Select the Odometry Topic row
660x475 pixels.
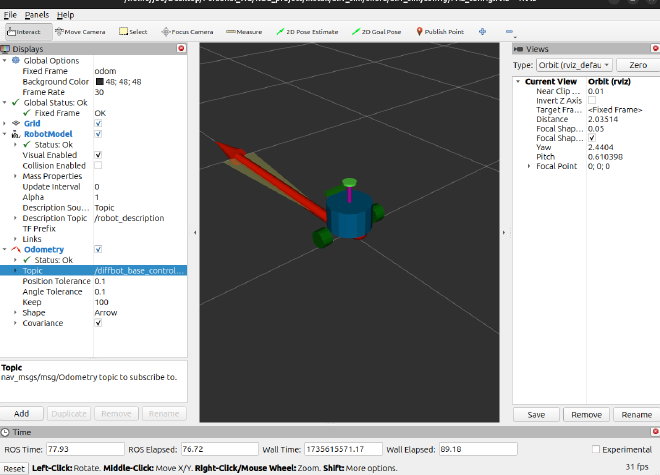click(x=93, y=270)
